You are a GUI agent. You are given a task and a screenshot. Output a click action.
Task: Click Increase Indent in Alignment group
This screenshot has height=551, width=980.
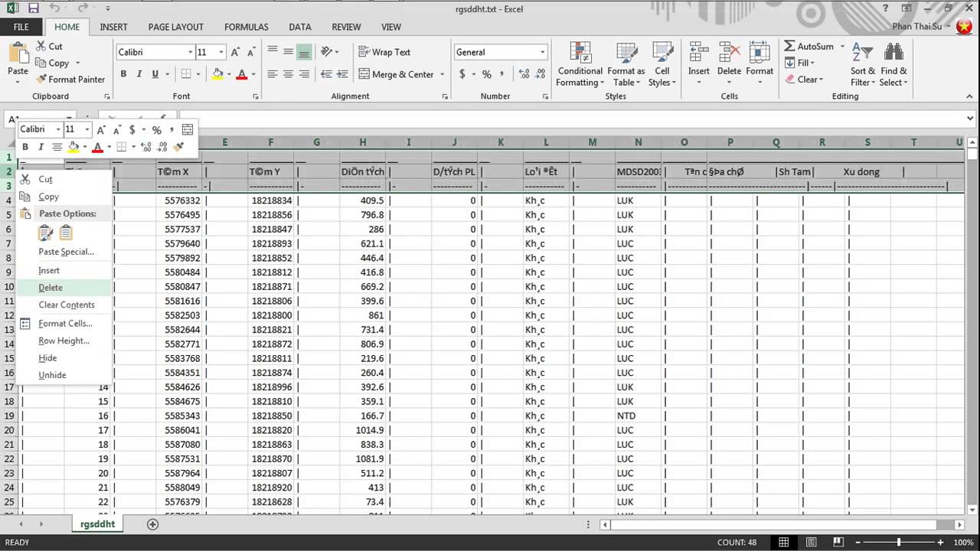click(342, 74)
